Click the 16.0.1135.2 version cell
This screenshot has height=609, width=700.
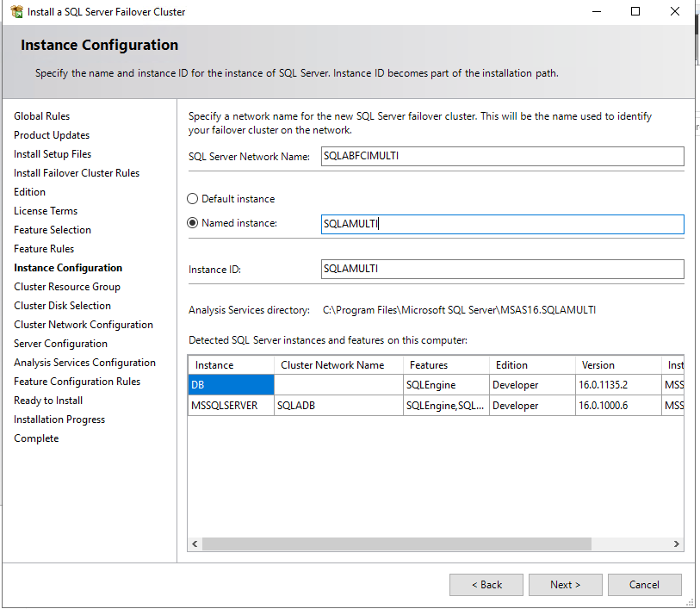pyautogui.click(x=619, y=385)
